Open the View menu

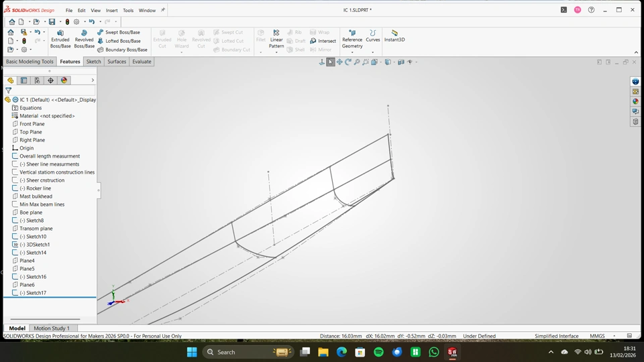[96, 10]
